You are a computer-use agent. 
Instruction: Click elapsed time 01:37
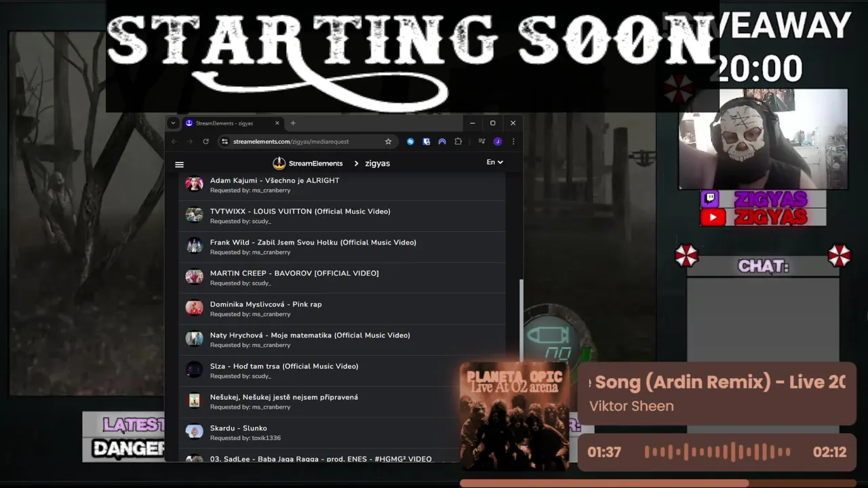coord(604,452)
